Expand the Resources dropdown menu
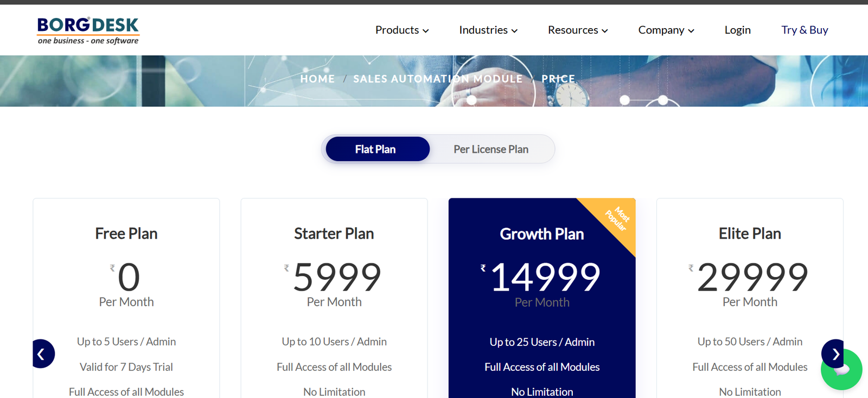The width and height of the screenshot is (868, 398). 578,30
